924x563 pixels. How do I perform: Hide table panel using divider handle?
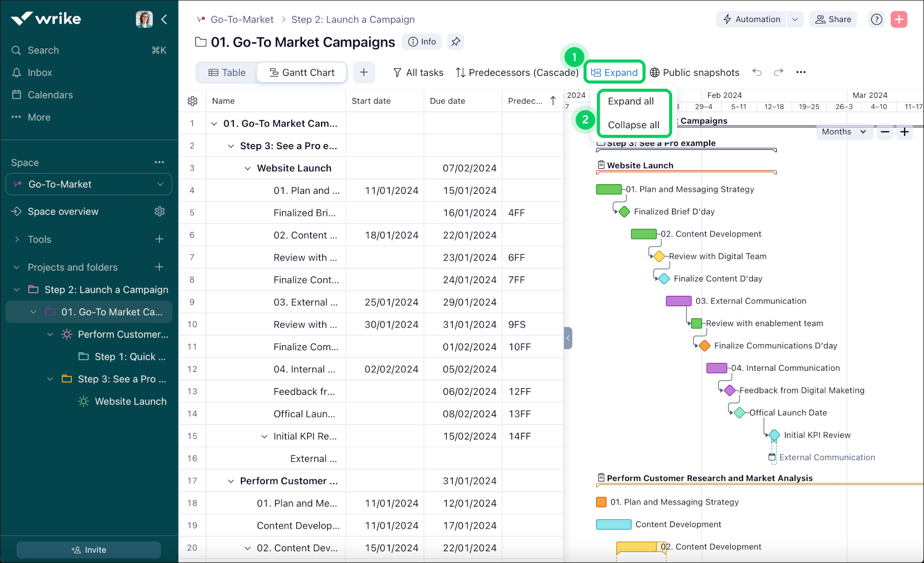[568, 338]
